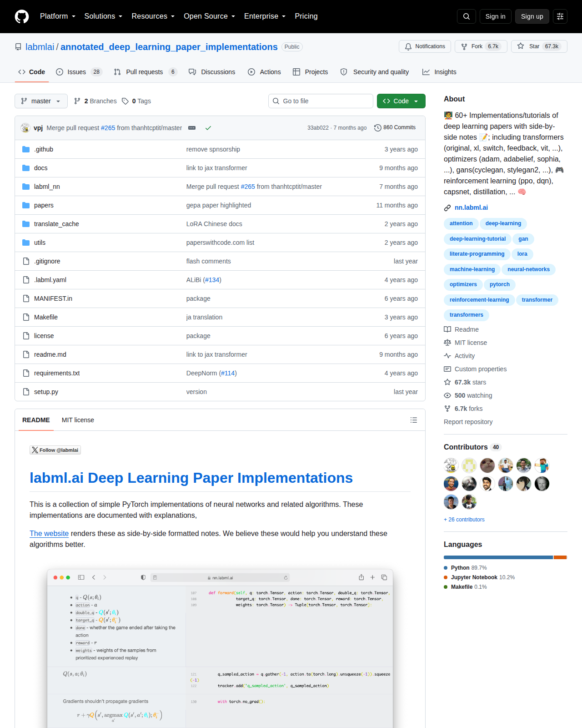
Task: Open the appearance settings icon in header
Action: click(x=560, y=16)
